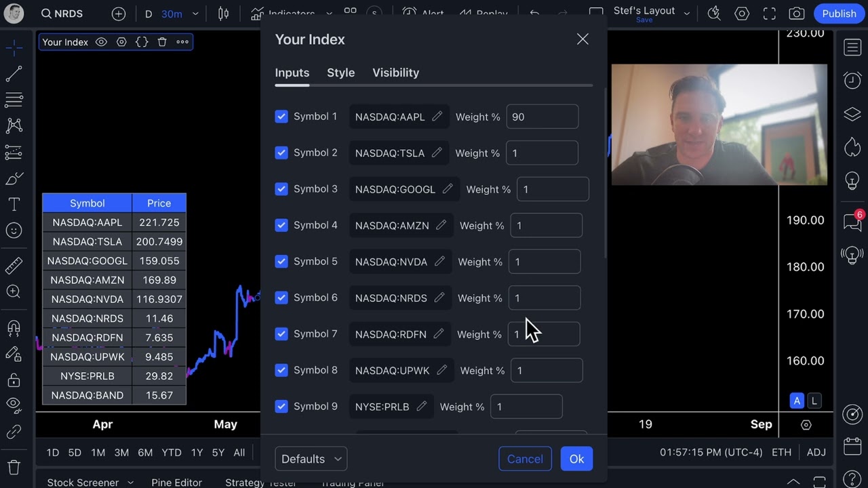Uncheck the Symbol 3 checkbox

pyautogui.click(x=281, y=189)
